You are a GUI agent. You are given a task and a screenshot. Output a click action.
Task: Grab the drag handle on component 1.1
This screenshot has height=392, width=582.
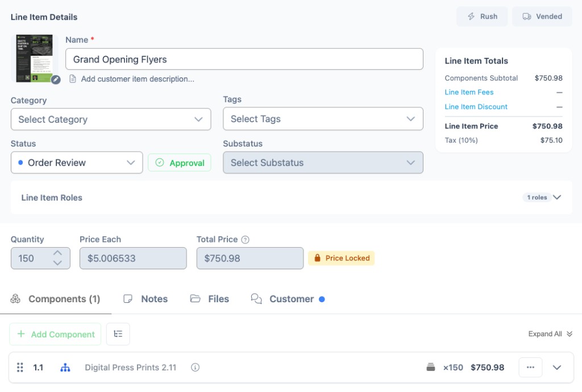click(x=20, y=367)
